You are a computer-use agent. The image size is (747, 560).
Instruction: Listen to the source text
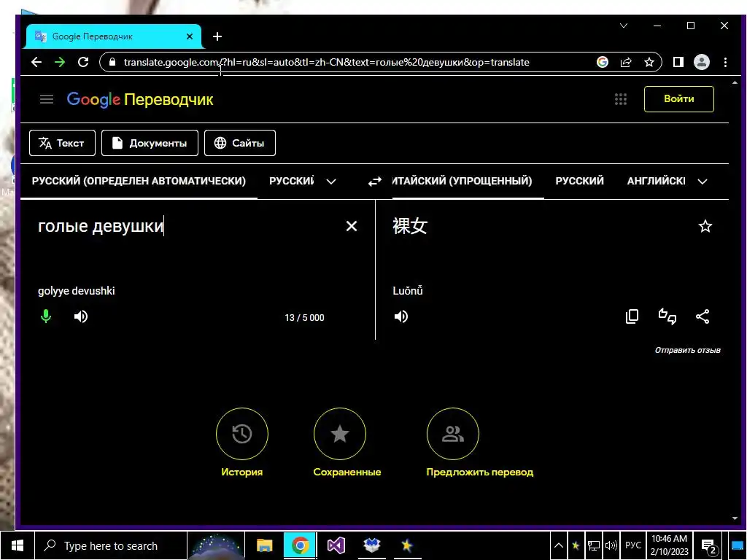[x=81, y=316]
